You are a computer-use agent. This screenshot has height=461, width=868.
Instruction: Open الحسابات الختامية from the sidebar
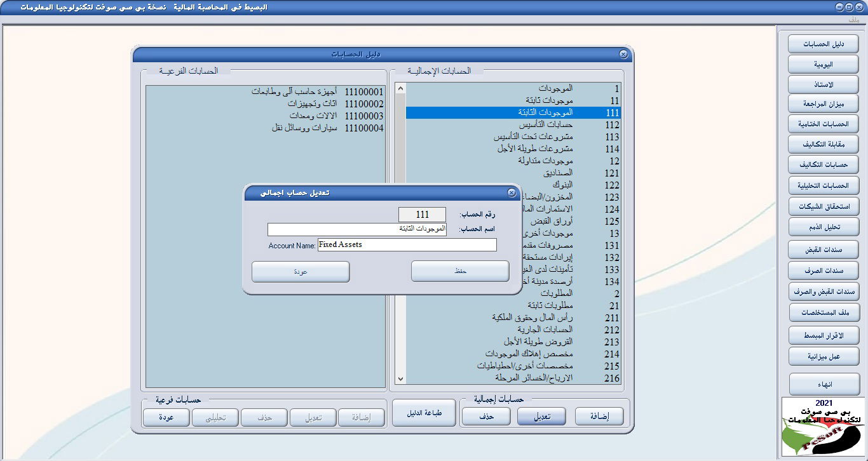tap(824, 123)
